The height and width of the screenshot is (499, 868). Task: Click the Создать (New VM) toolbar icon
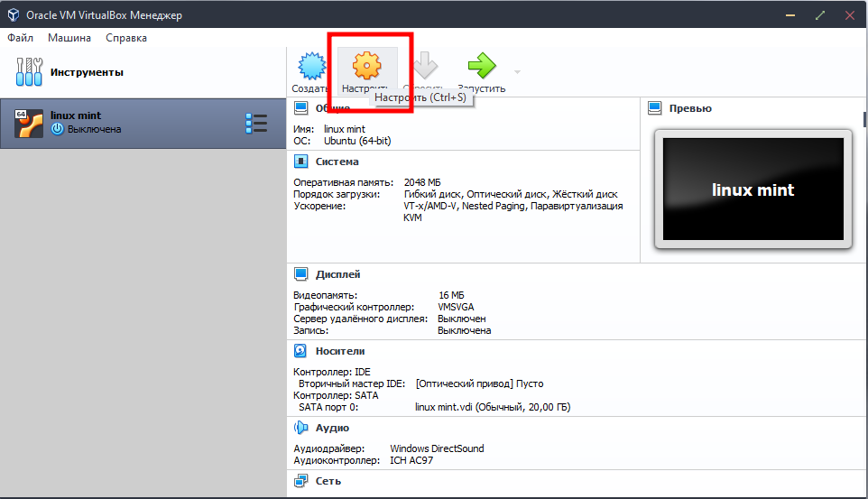[x=309, y=66]
